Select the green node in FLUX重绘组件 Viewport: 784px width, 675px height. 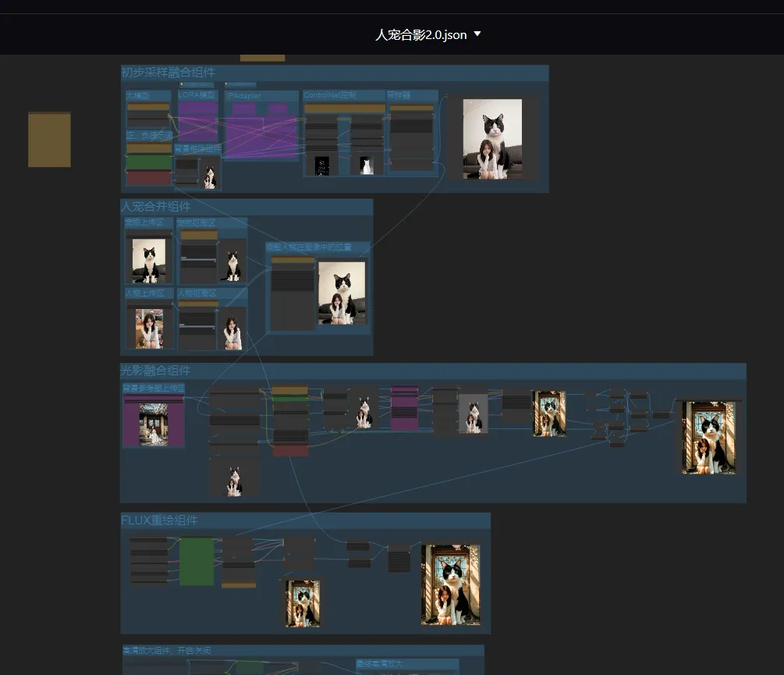(x=197, y=561)
